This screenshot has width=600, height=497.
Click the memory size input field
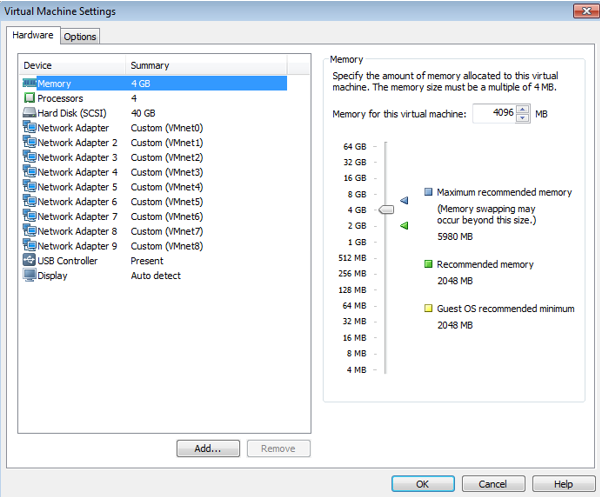(492, 114)
